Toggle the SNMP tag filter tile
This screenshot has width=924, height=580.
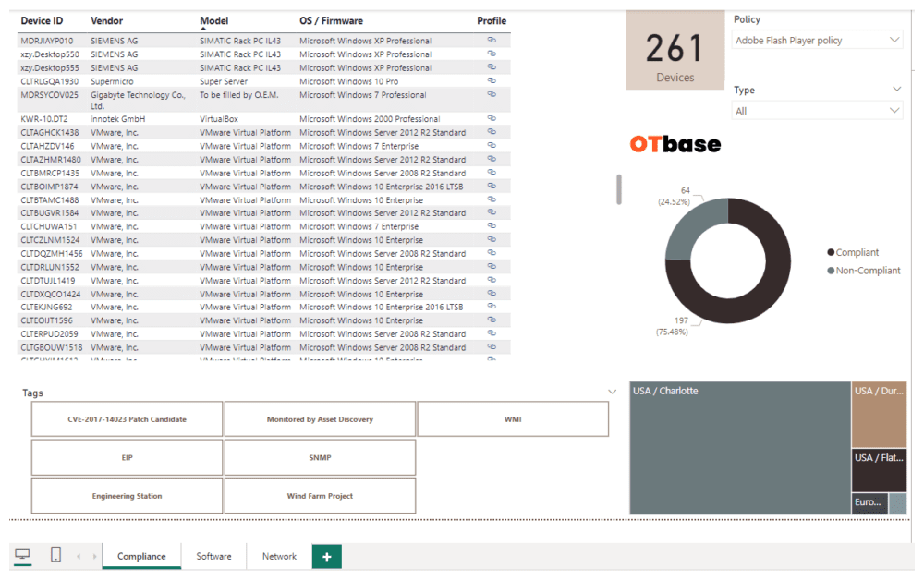coord(320,458)
